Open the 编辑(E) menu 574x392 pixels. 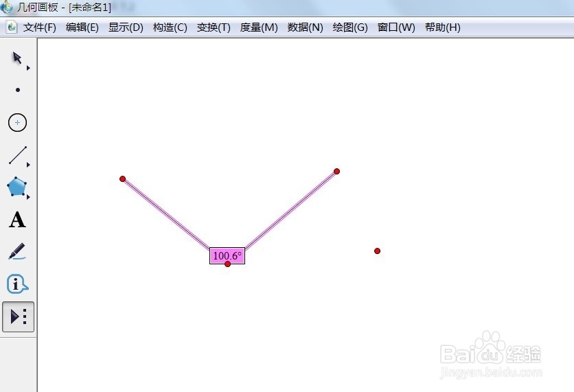coord(82,27)
